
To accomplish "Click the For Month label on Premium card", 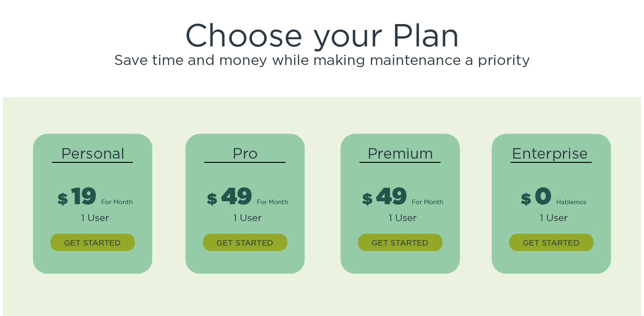I will point(428,202).
